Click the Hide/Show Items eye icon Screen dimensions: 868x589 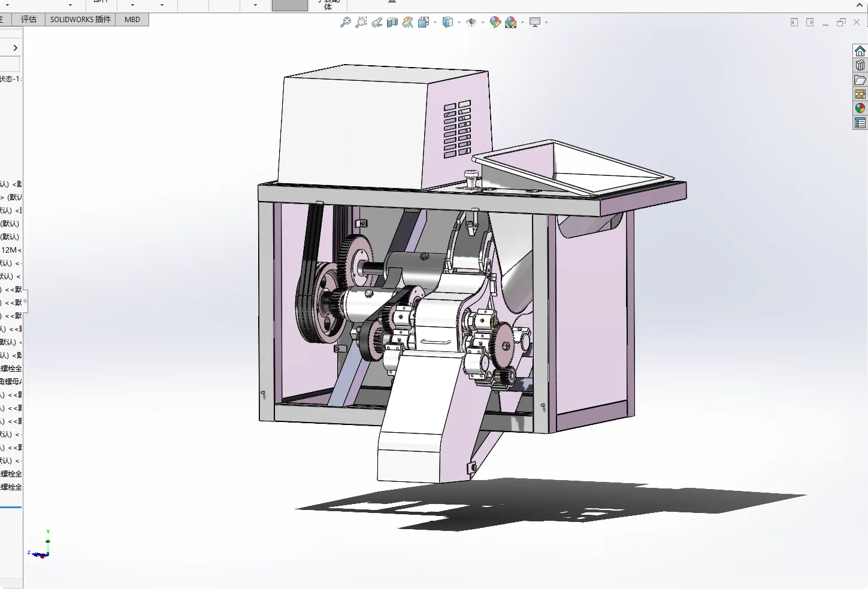pos(471,22)
